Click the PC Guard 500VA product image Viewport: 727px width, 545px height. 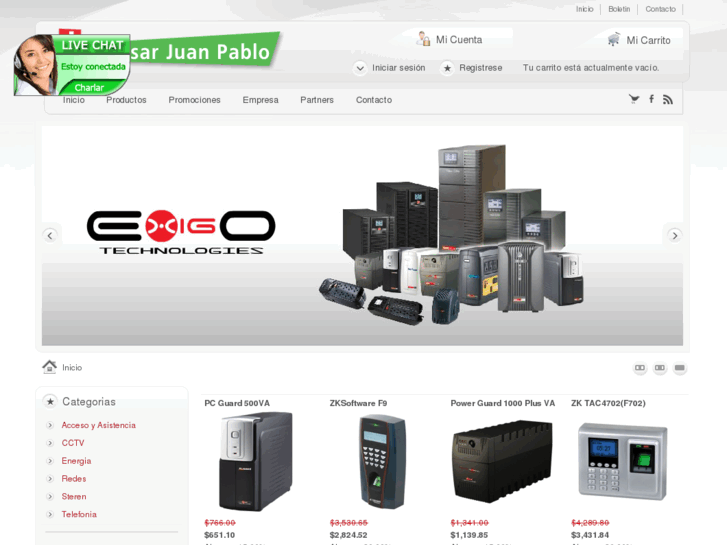pos(255,462)
